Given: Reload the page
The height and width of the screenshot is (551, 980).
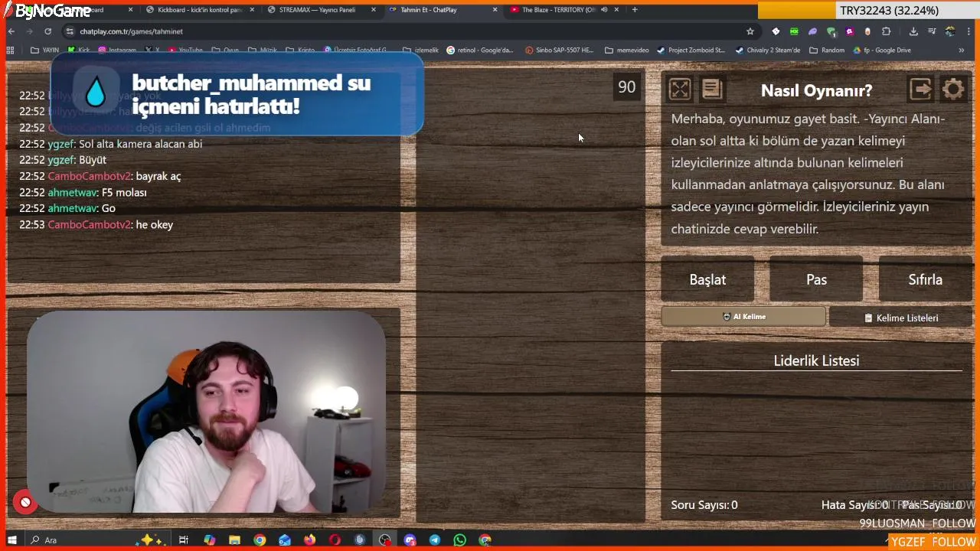Looking at the screenshot, I should pyautogui.click(x=47, y=31).
